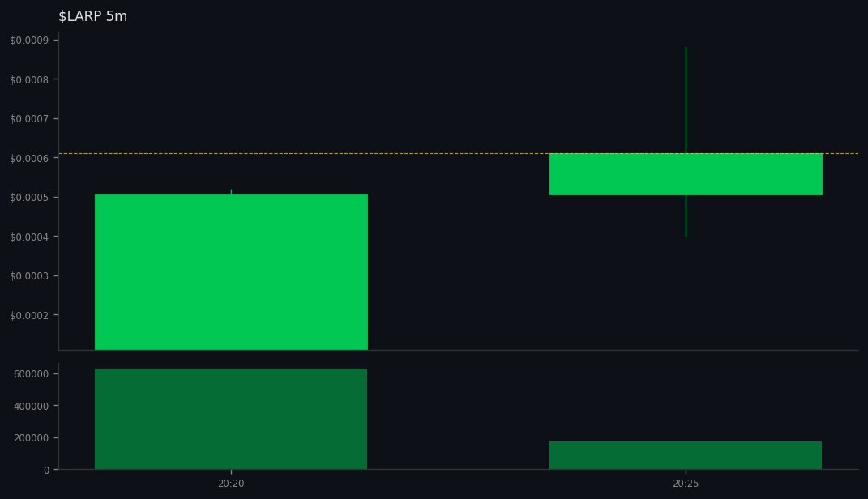The height and width of the screenshot is (499, 868).
Task: Click the 400000 volume axis label
Action: click(30, 406)
